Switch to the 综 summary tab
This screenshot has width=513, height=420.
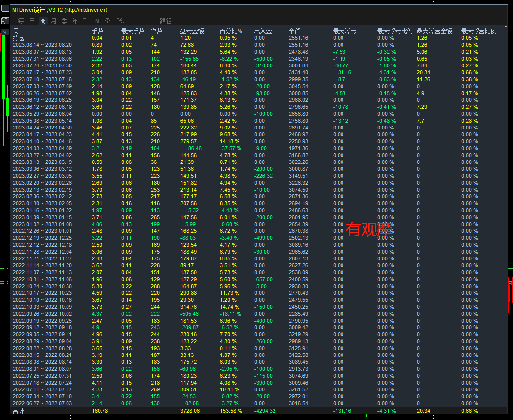click(x=21, y=21)
